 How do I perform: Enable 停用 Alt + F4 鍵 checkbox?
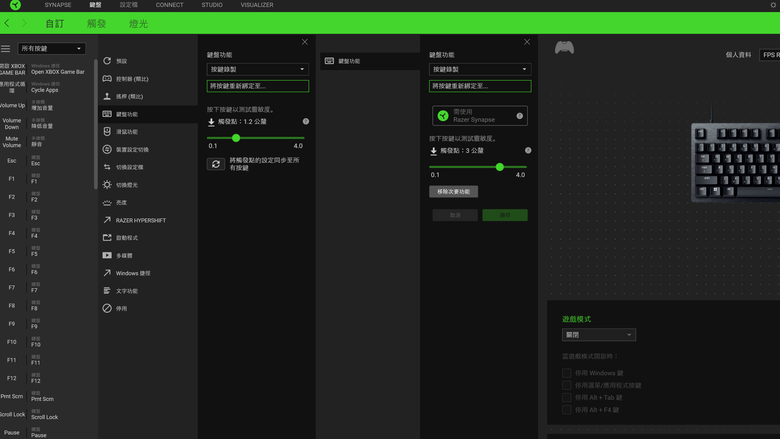pos(567,410)
